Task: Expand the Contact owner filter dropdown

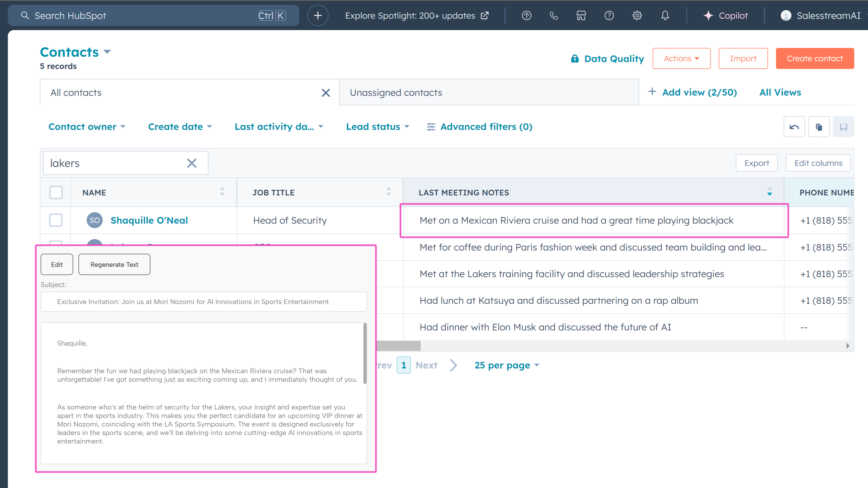Action: [x=87, y=127]
